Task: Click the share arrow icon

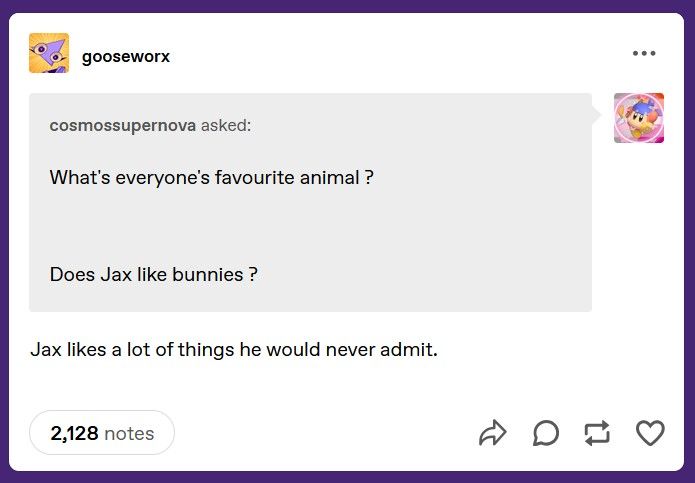Action: (492, 433)
